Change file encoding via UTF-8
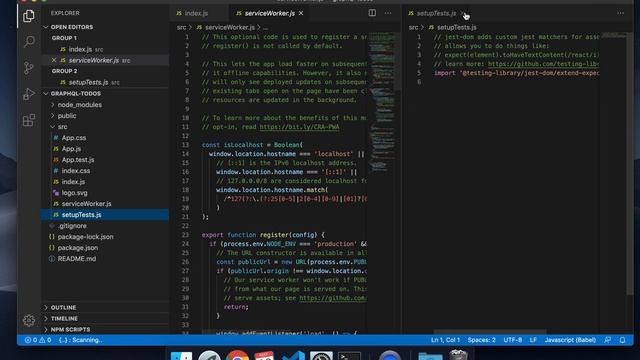This screenshot has height=360, width=640. tap(513, 340)
